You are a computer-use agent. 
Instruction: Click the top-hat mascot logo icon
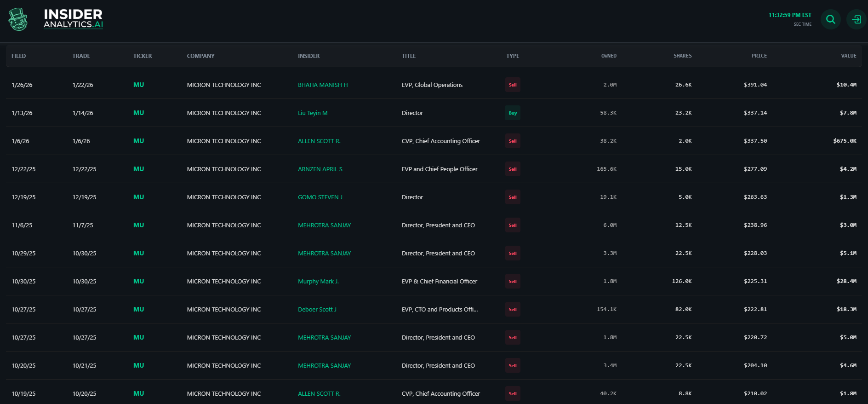[18, 19]
